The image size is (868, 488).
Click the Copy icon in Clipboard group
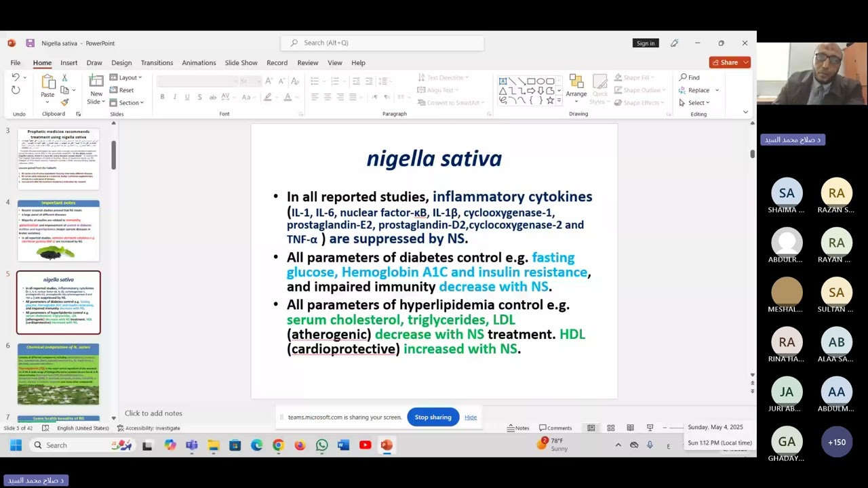point(64,89)
